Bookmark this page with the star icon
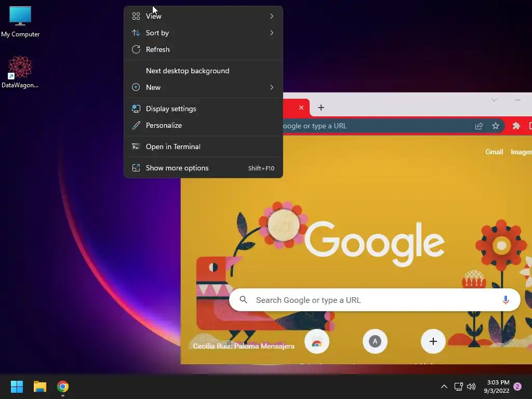532x399 pixels. pos(495,126)
